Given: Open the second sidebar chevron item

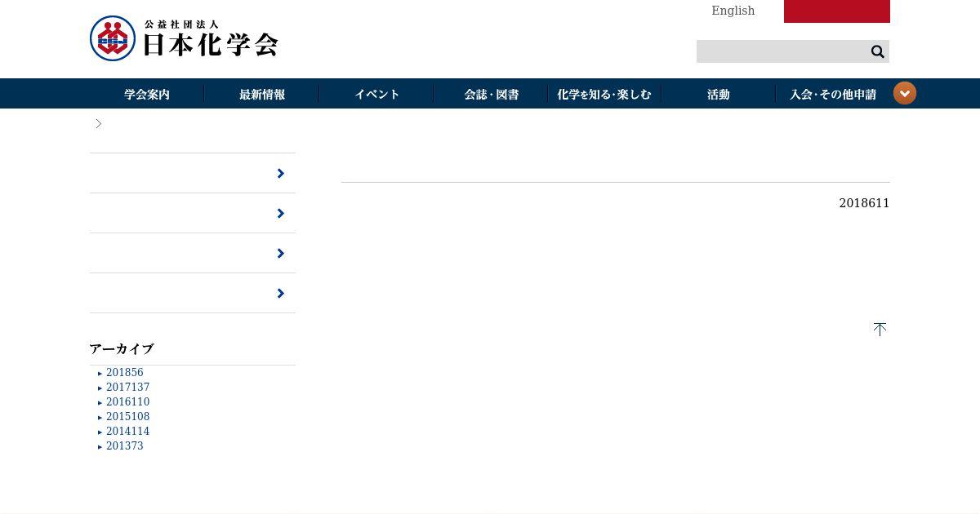Looking at the screenshot, I should (193, 213).
